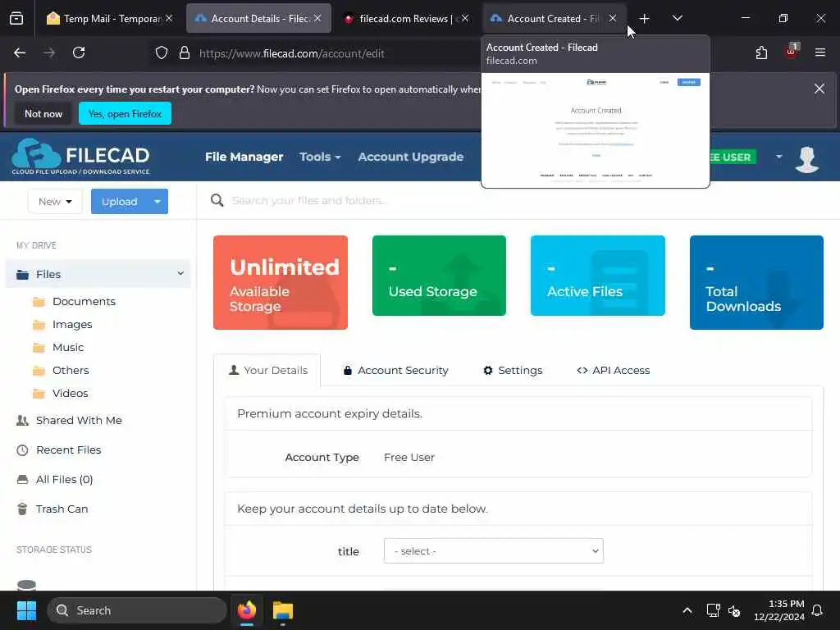The image size is (840, 630).
Task: Click the search magnifier icon in file search
Action: coord(217,200)
